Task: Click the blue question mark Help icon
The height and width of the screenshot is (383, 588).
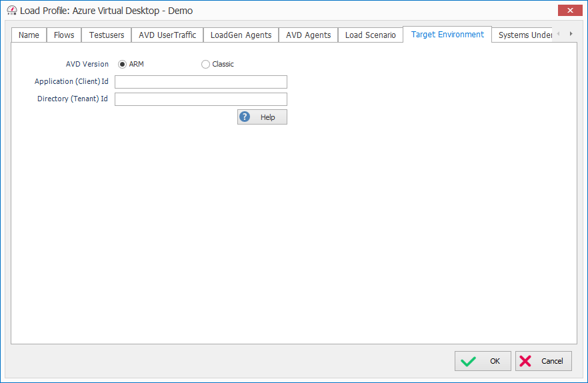Action: click(245, 117)
